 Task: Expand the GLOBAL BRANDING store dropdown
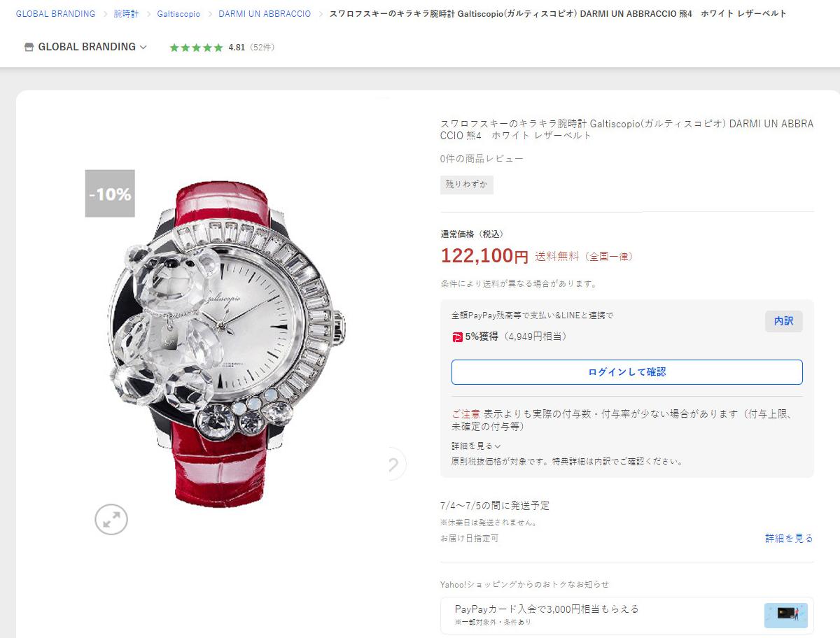point(143,48)
